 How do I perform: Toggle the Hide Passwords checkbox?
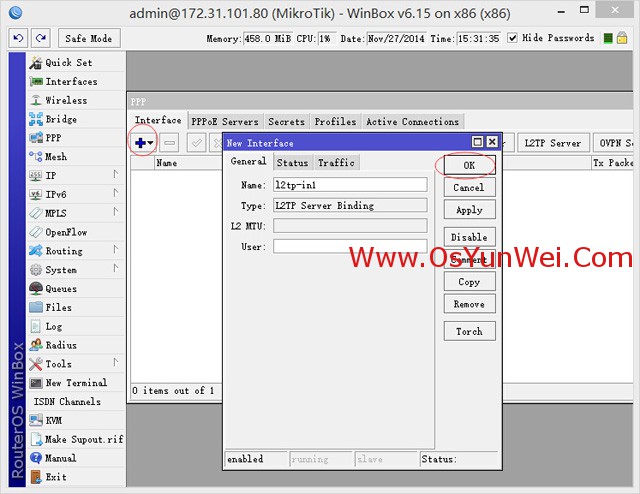[x=512, y=38]
